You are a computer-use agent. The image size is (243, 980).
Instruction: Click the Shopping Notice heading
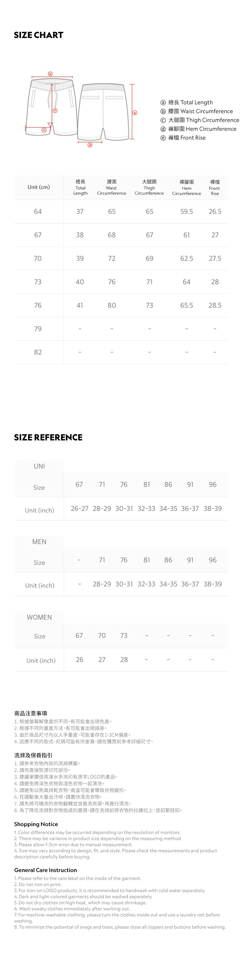pos(36,824)
